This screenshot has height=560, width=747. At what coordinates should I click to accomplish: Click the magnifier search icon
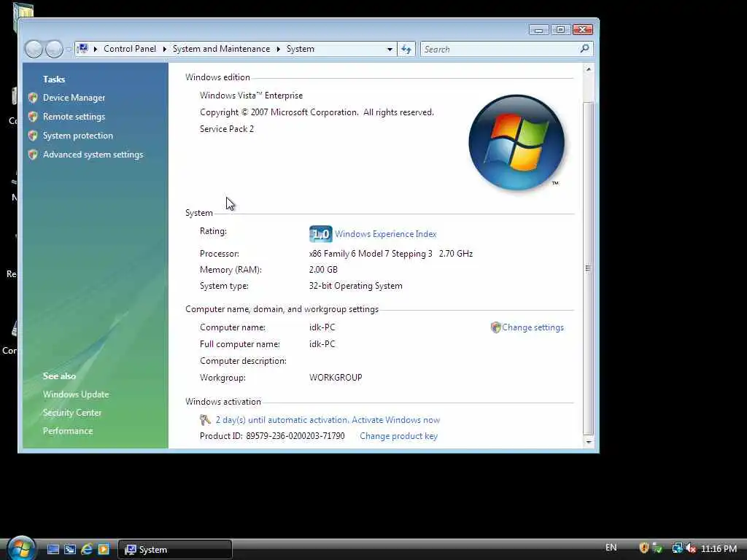click(x=584, y=49)
